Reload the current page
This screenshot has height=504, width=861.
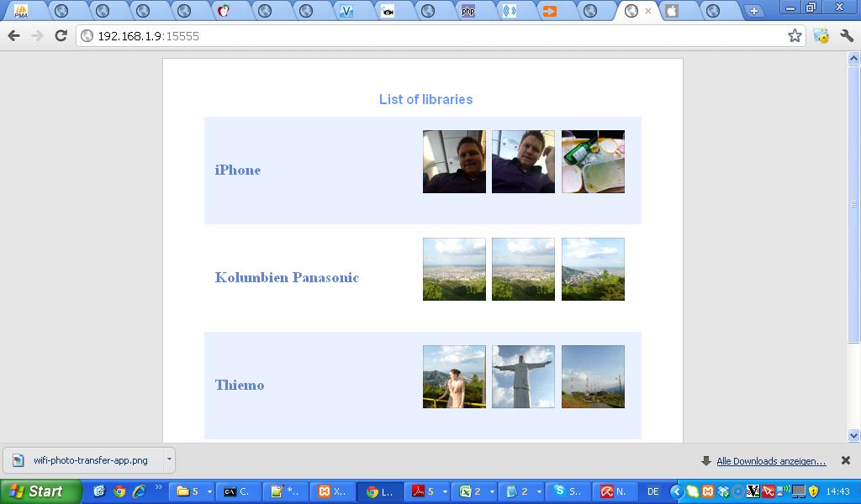[x=61, y=36]
